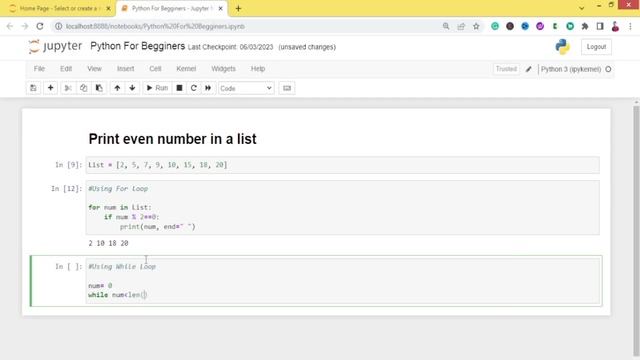Open the Widgets menu

pyautogui.click(x=223, y=69)
